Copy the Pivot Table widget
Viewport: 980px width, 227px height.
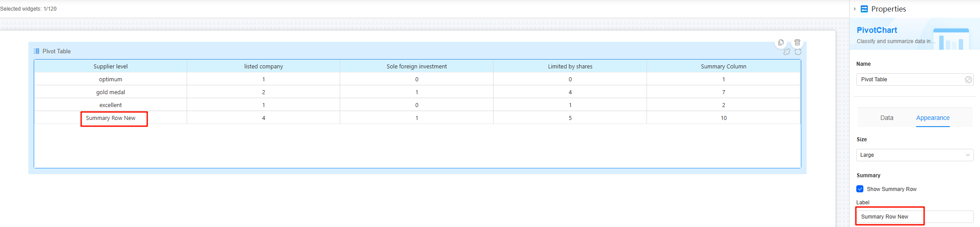click(781, 43)
